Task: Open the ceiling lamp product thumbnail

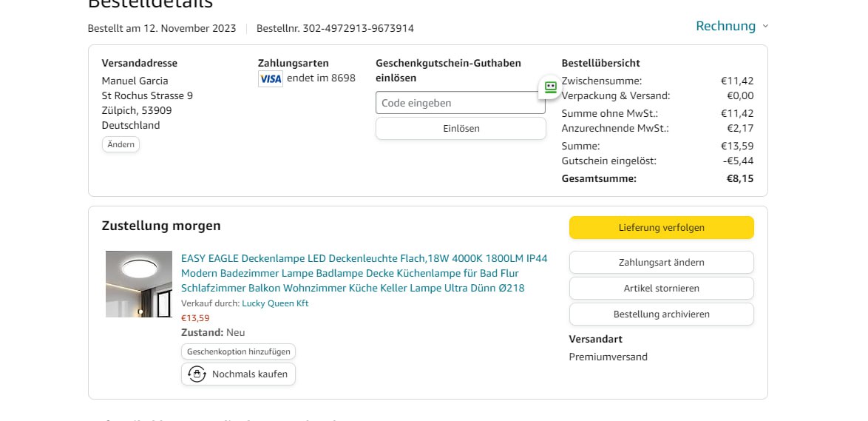Action: 139,284
